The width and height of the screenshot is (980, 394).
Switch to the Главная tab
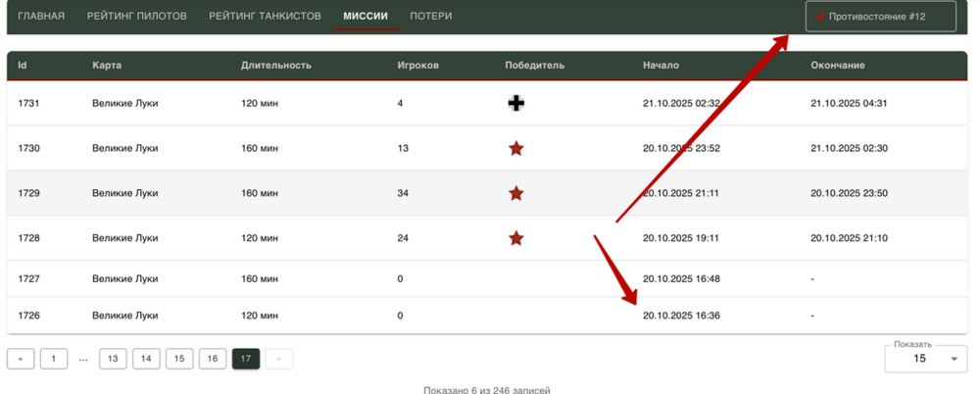point(41,17)
